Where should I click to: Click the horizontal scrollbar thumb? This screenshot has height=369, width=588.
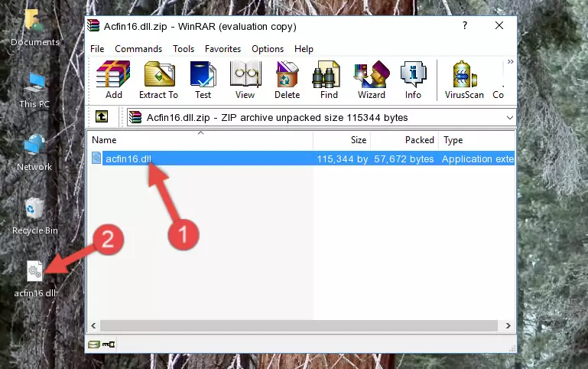click(299, 325)
